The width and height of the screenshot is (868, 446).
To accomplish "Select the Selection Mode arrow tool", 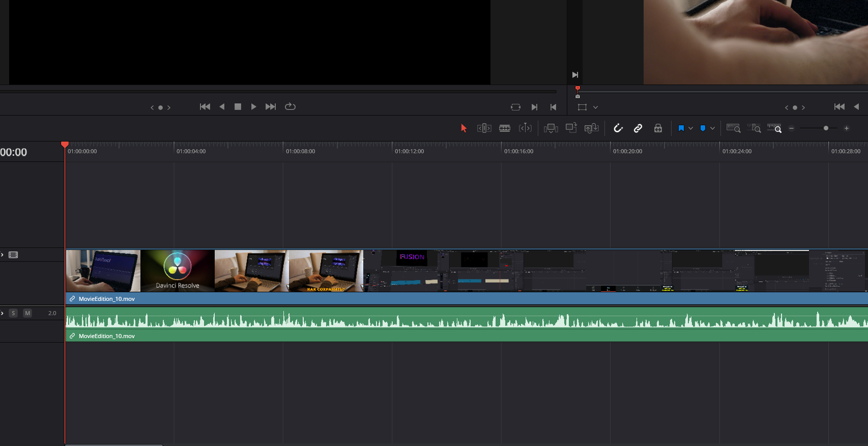I will point(464,128).
